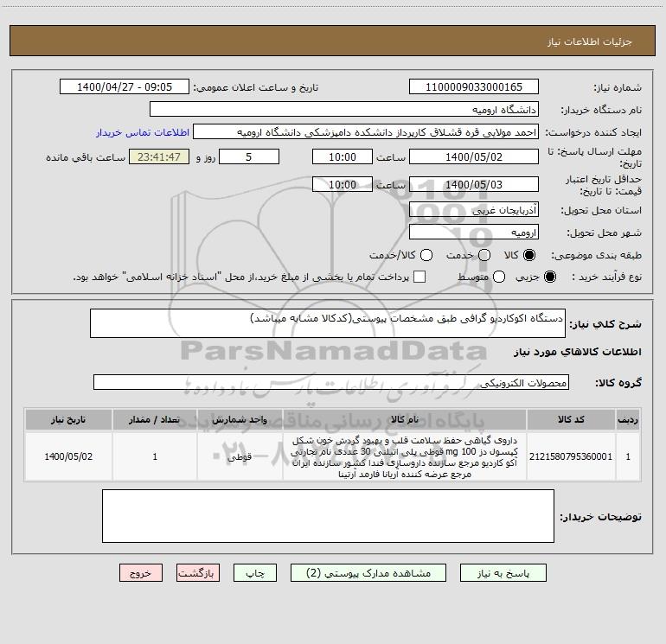This screenshot has width=666, height=644.
Task: Click the response deadline date 1400/05/02 field
Action: pyautogui.click(x=474, y=156)
